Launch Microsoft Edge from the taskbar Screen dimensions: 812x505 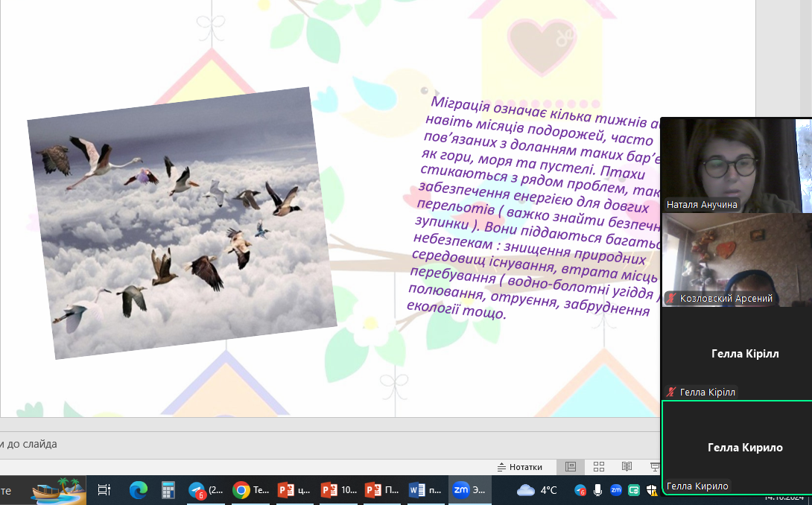[138, 489]
